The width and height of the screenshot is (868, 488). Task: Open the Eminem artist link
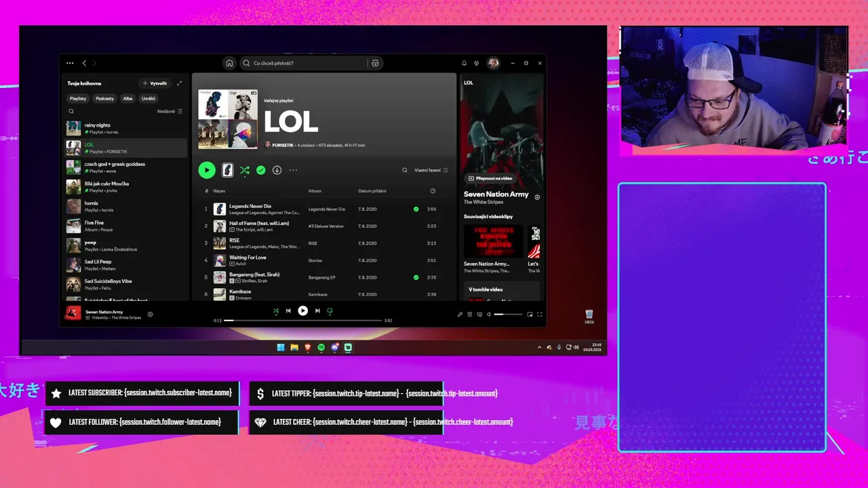(243, 298)
